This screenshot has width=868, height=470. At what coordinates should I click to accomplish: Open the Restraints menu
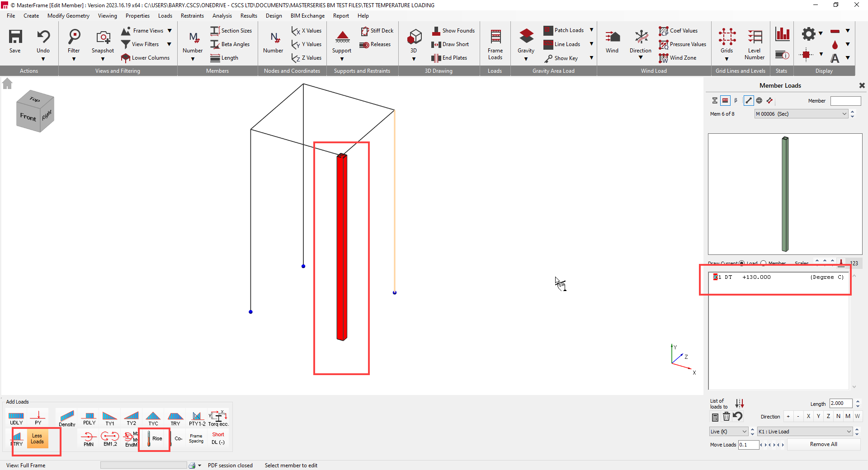click(192, 16)
